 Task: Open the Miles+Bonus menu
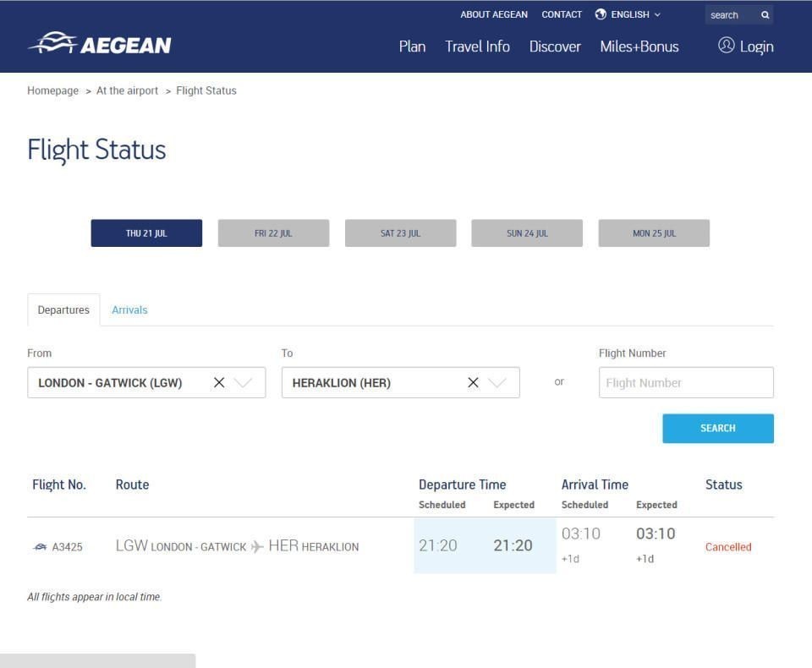(x=639, y=47)
